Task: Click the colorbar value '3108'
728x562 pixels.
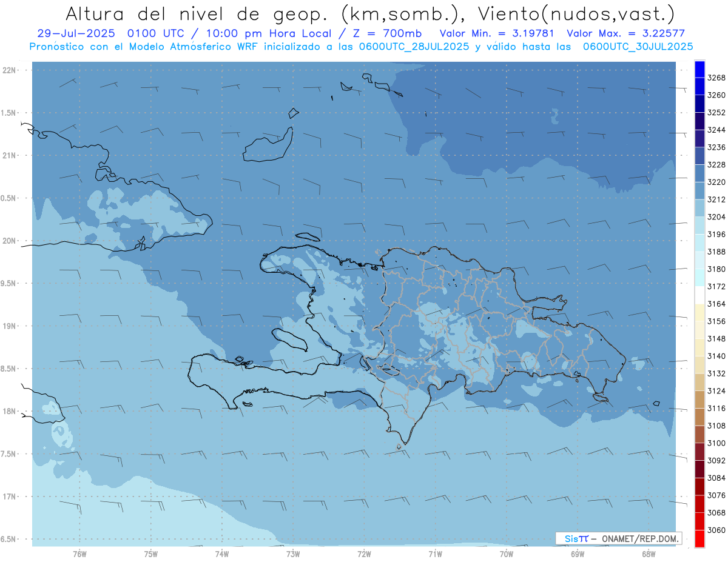Action: tap(716, 426)
